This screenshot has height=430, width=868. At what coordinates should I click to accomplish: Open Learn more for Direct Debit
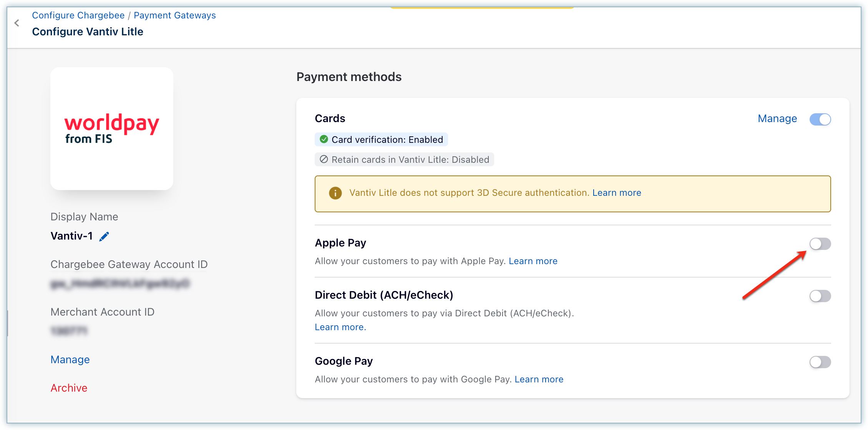pyautogui.click(x=340, y=327)
